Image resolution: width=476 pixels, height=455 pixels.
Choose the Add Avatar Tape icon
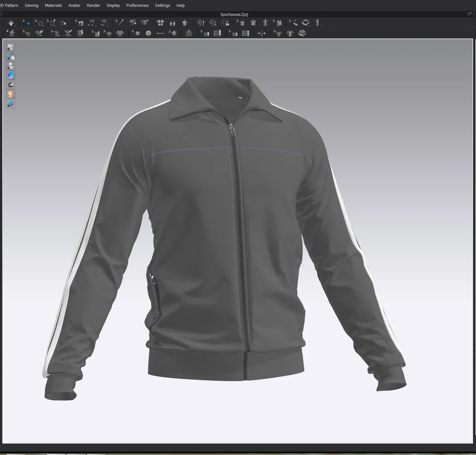253,23
